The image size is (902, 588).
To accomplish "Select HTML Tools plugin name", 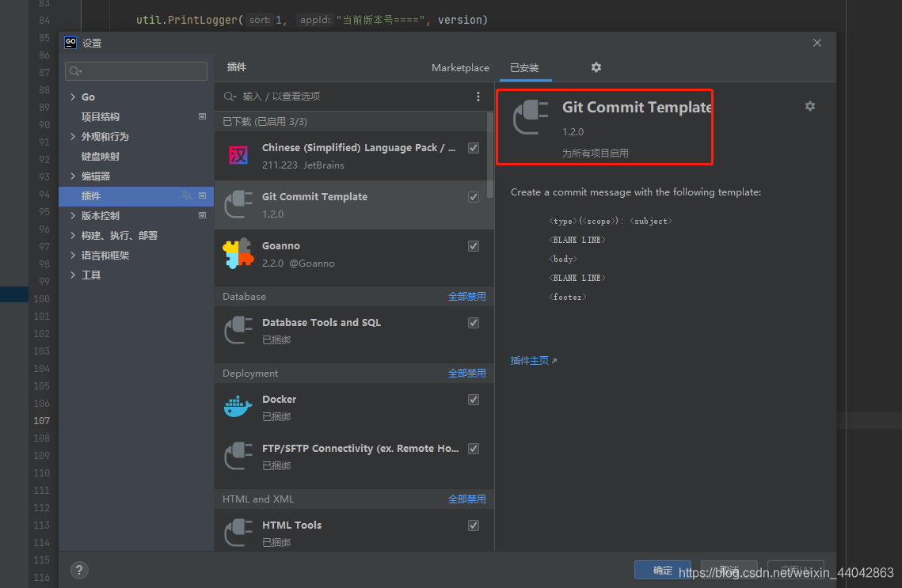I will 291,525.
